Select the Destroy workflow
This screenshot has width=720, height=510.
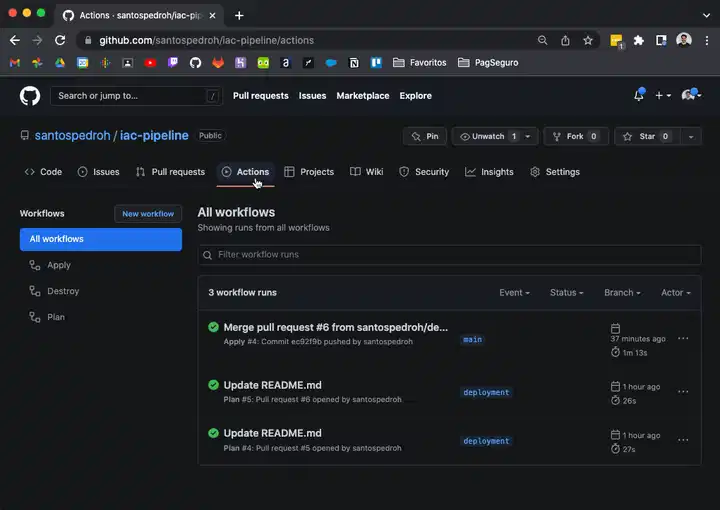coord(101,291)
